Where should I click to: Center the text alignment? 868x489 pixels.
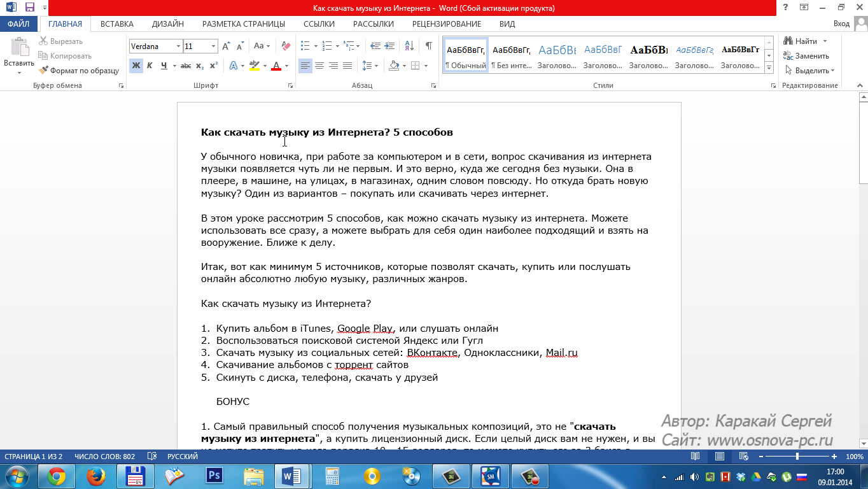coord(319,66)
